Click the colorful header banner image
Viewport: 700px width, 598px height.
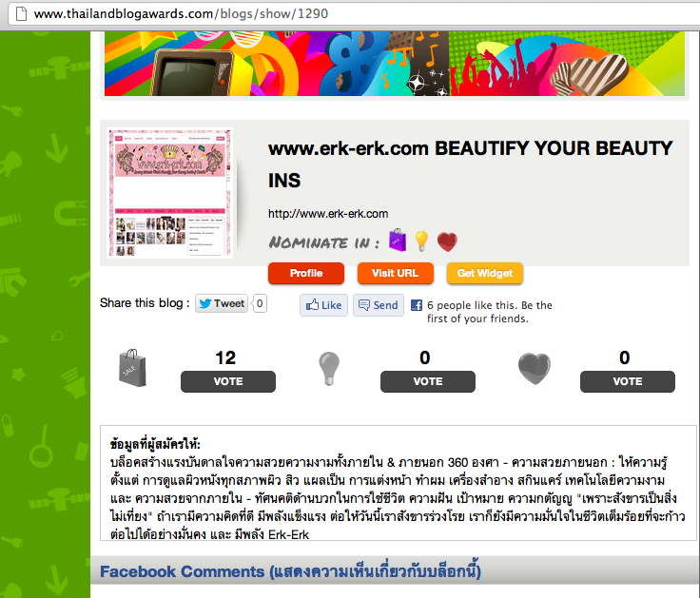tap(394, 64)
